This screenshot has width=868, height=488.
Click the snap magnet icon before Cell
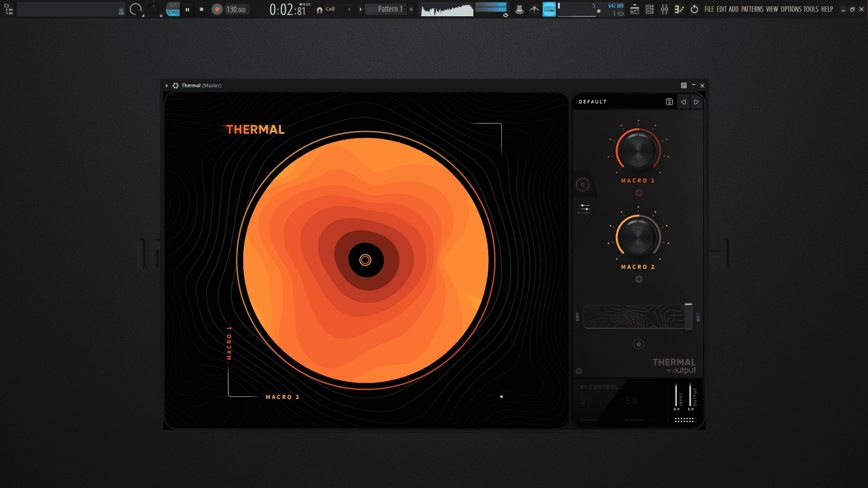tap(320, 9)
